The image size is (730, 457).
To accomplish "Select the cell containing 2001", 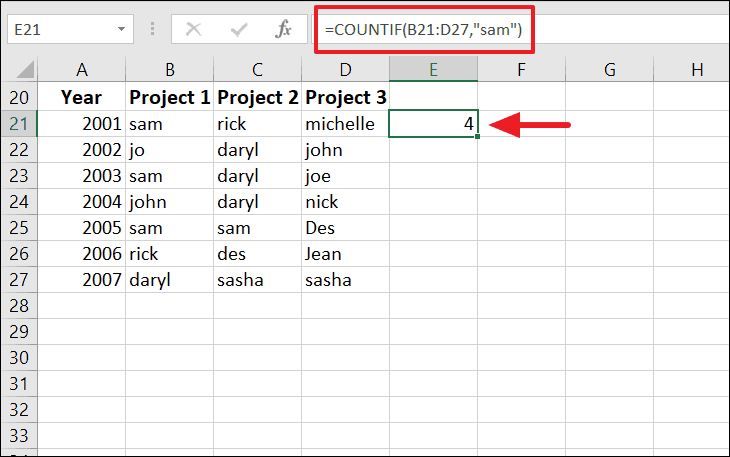I will point(81,123).
